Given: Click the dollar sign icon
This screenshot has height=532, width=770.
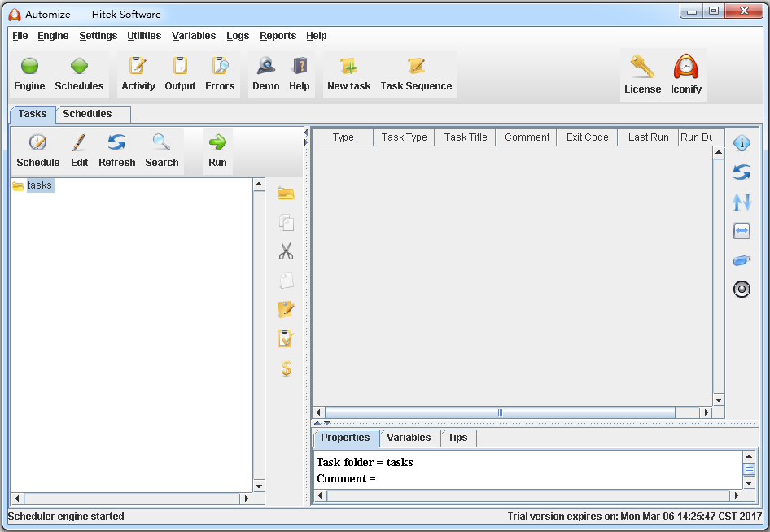Looking at the screenshot, I should 287,368.
